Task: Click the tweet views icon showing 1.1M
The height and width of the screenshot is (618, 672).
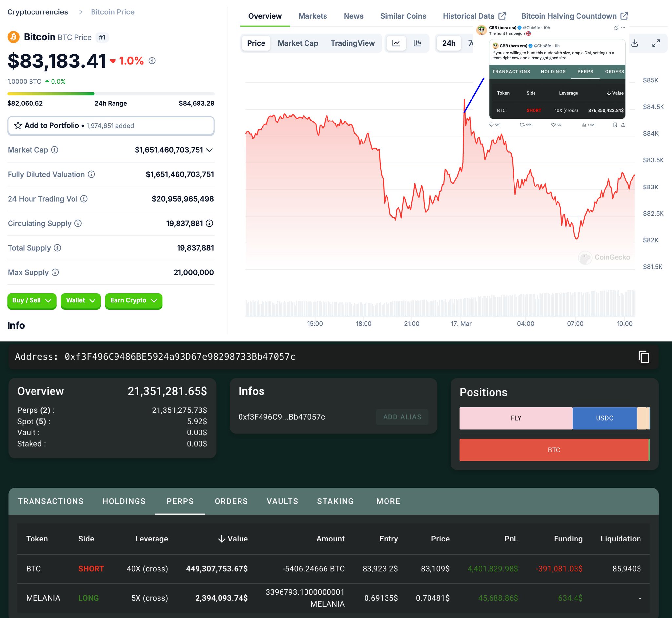Action: click(584, 125)
